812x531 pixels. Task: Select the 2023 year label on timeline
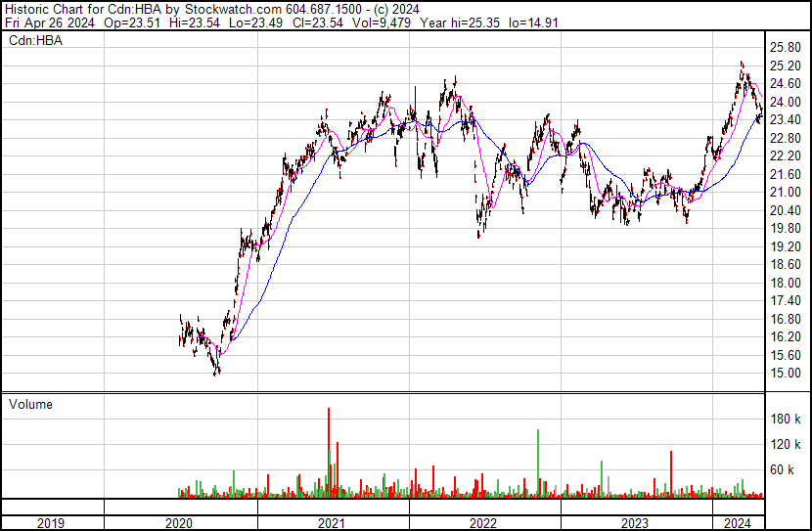click(x=636, y=523)
